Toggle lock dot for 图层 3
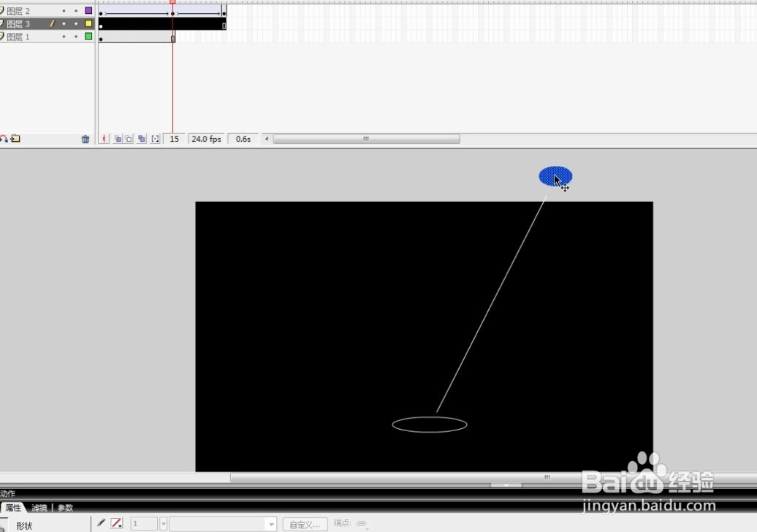 (x=76, y=23)
